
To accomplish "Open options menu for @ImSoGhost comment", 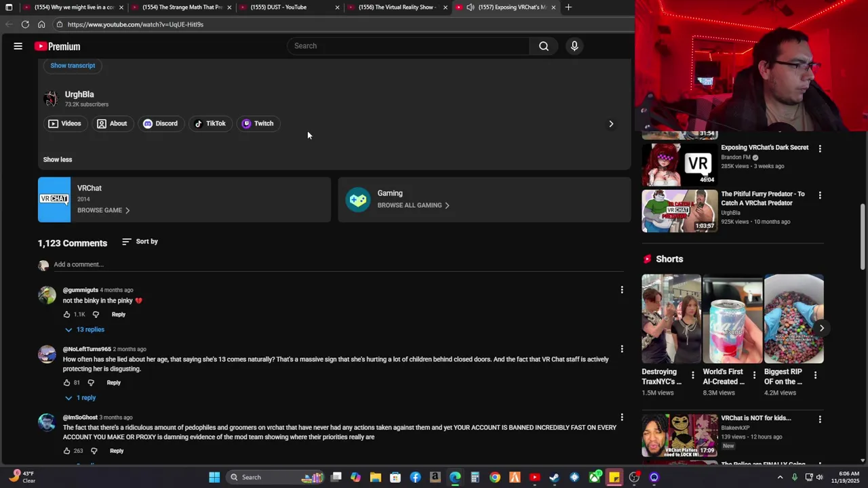I will [622, 418].
